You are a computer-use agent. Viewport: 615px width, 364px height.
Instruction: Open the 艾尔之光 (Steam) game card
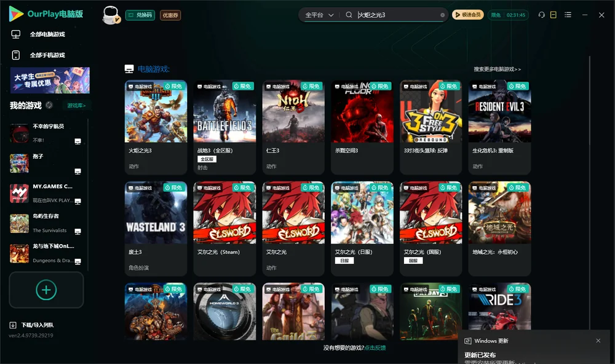[x=224, y=229]
